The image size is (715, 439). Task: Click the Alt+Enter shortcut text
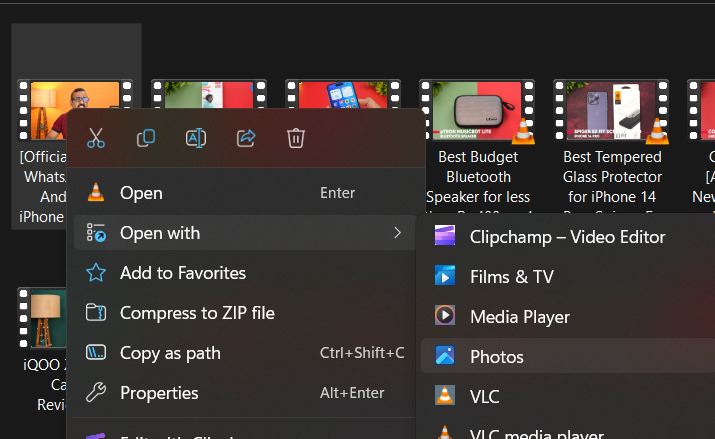[x=352, y=393]
